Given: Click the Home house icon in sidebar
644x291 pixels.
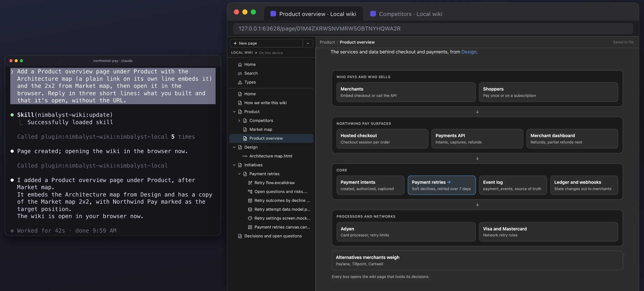Looking at the screenshot, I should [x=240, y=64].
